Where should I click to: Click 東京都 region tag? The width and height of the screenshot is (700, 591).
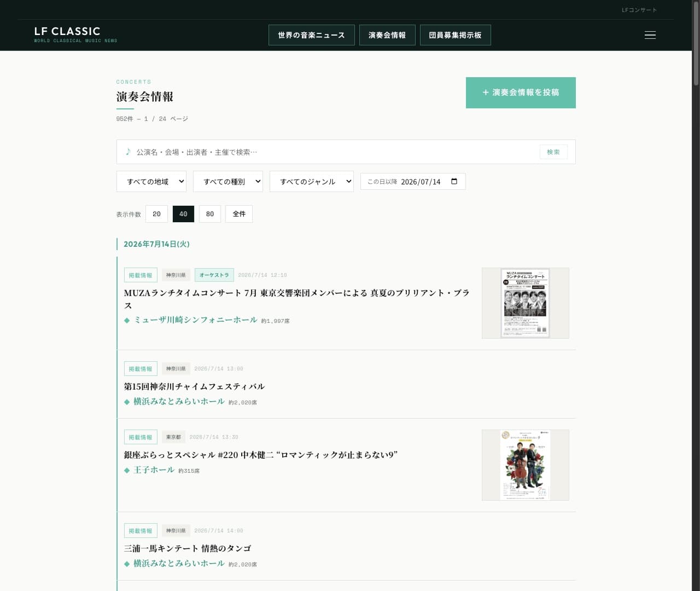tap(173, 437)
